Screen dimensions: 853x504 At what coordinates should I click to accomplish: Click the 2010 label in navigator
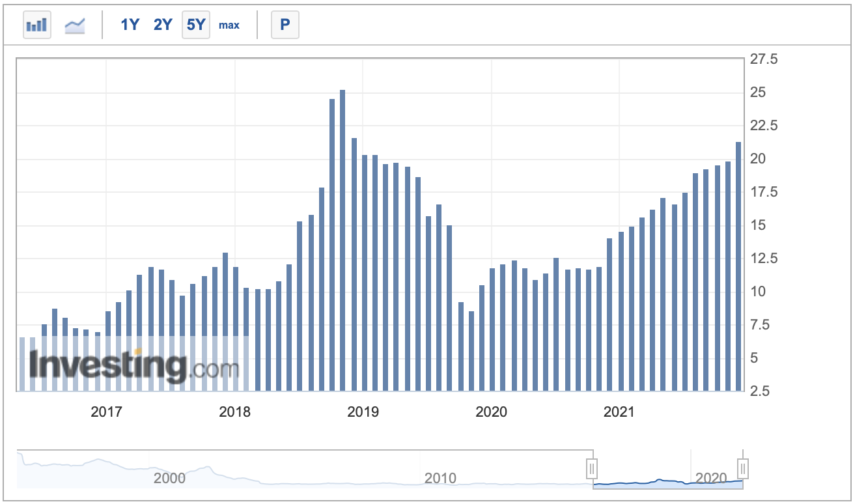click(x=440, y=479)
